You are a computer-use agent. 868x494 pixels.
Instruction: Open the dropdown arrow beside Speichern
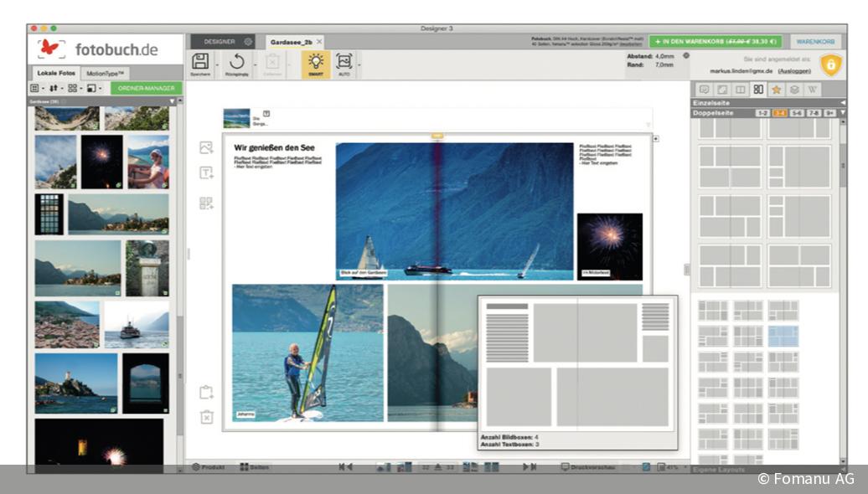pyautogui.click(x=217, y=64)
